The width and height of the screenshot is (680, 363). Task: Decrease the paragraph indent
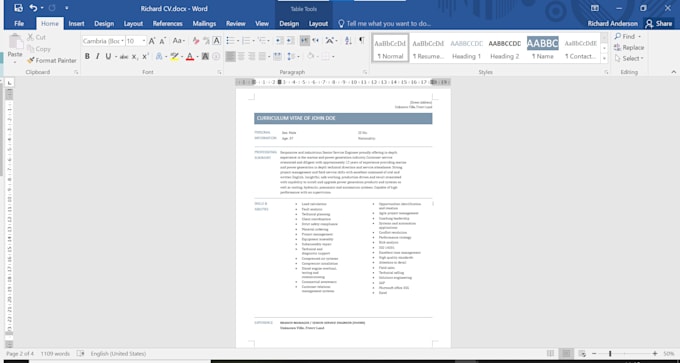point(279,41)
